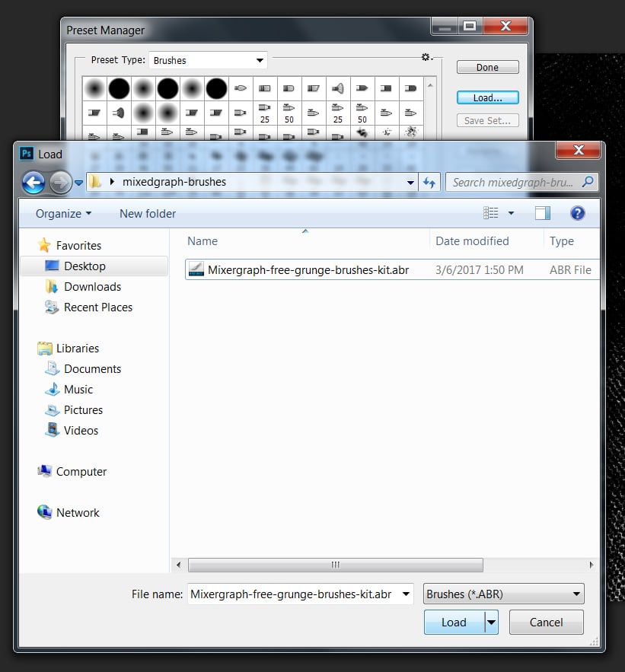Open the File name history dropdown arrow
The image size is (625, 672).
pyautogui.click(x=406, y=594)
